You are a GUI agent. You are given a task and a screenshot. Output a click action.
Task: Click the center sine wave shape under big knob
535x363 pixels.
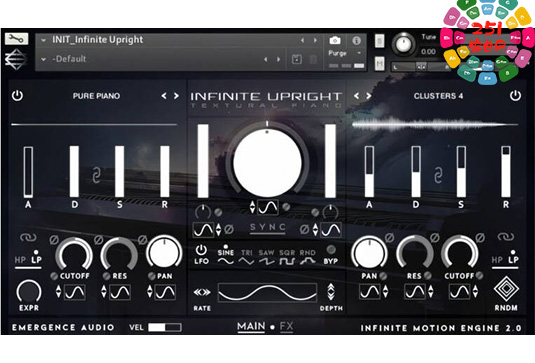[x=268, y=207]
